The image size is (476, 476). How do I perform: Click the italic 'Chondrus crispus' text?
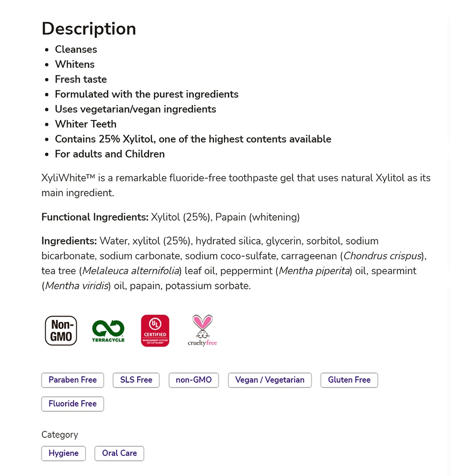pyautogui.click(x=382, y=256)
